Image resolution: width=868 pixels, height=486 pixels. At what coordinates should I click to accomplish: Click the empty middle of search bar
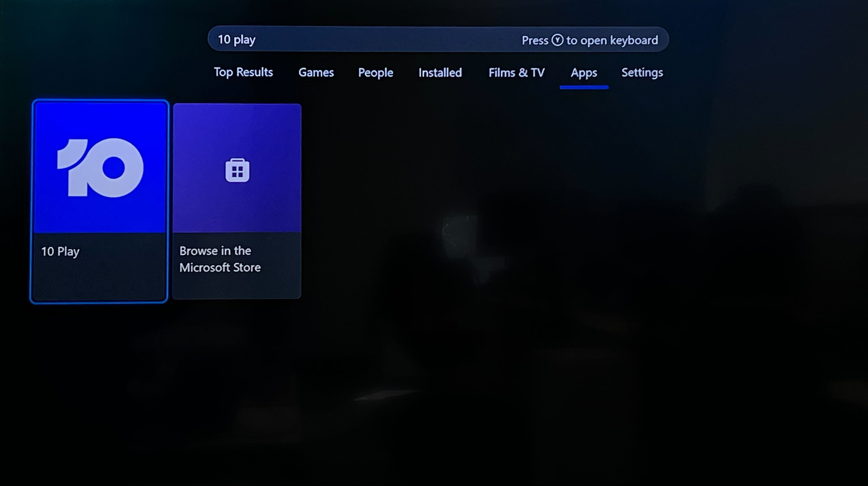[x=388, y=40]
